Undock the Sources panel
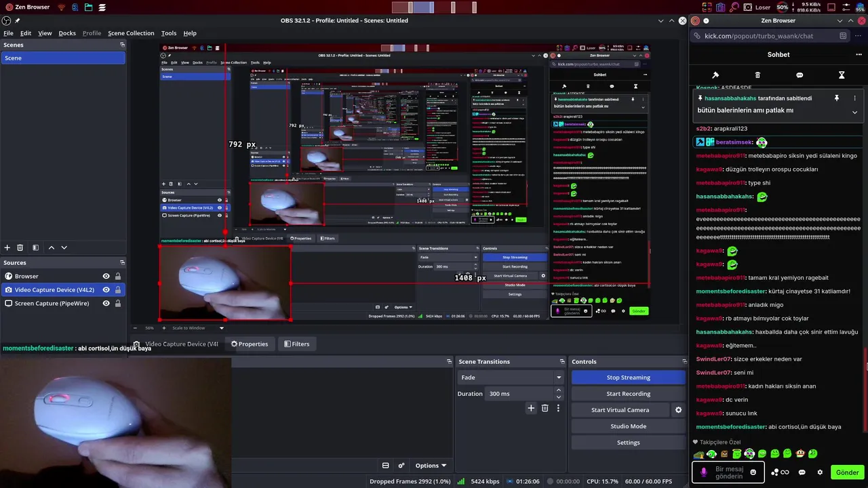Viewport: 868px width, 488px height. pos(122,262)
